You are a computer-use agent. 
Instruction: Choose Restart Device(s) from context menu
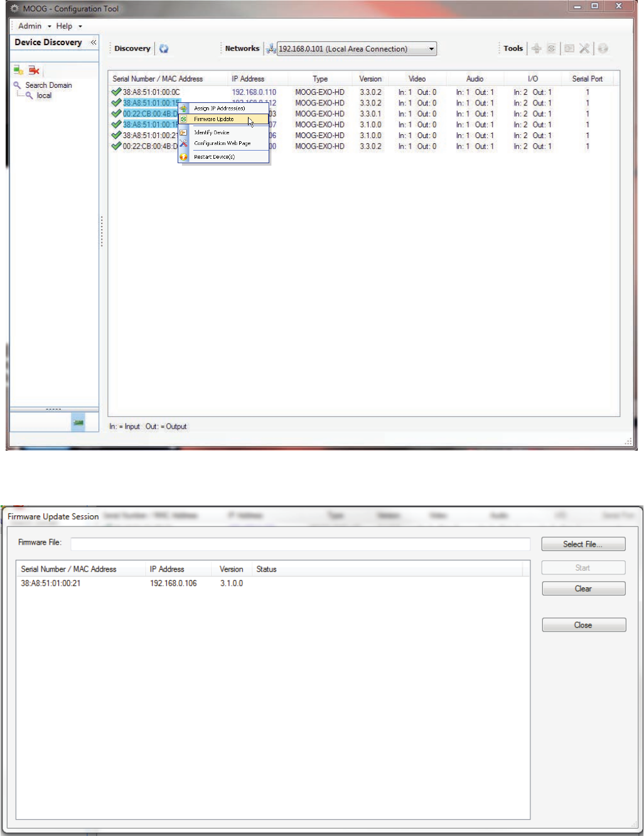click(x=223, y=156)
